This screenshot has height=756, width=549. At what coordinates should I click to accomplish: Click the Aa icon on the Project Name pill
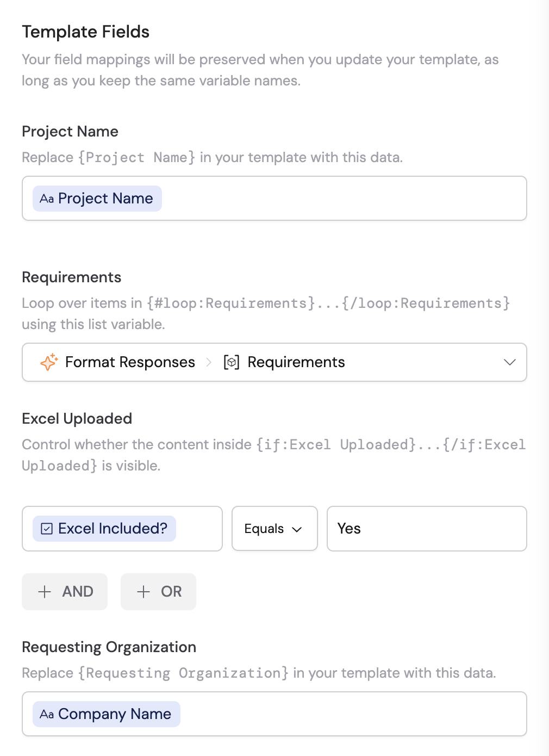tap(47, 199)
